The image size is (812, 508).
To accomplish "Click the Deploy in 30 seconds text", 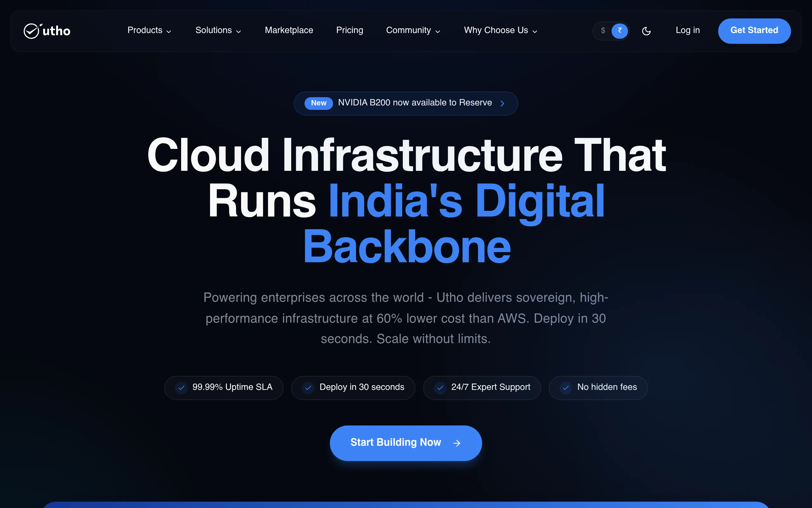I will tap(362, 387).
